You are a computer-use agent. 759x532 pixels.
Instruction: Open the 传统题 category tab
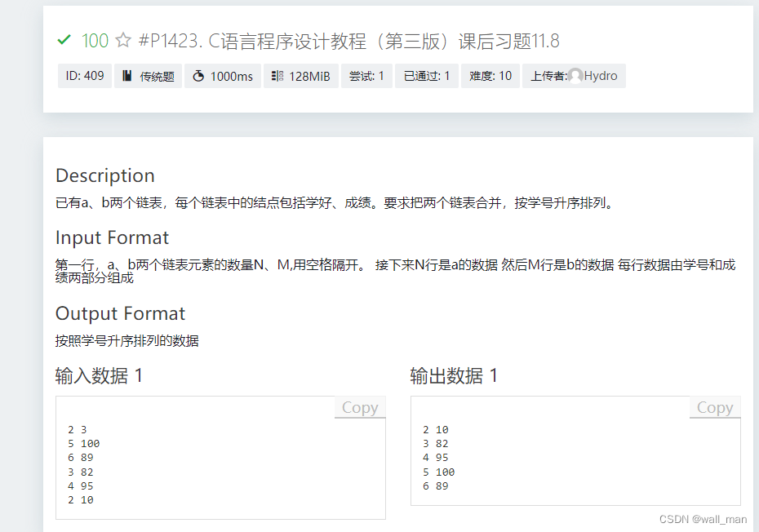pyautogui.click(x=148, y=76)
